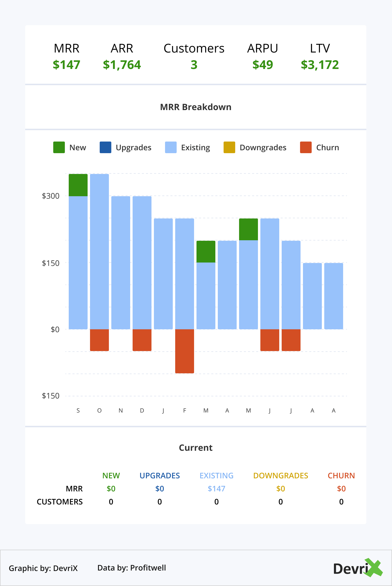This screenshot has height=586, width=392.
Task: Select the Current section heading
Action: point(196,448)
